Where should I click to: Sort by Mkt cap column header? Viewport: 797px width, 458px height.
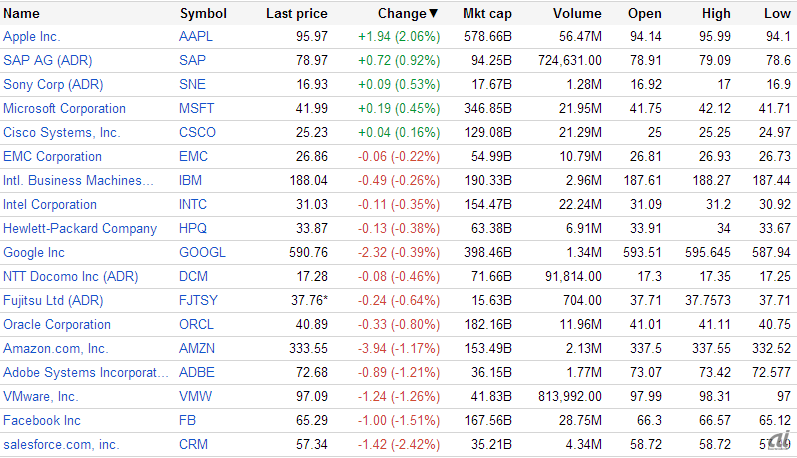[487, 14]
